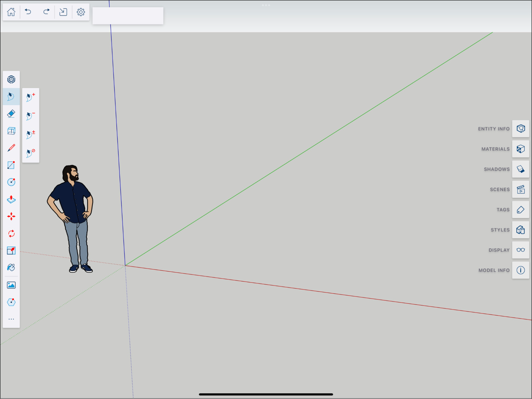
Task: Open the Tags panel
Action: [x=520, y=210]
